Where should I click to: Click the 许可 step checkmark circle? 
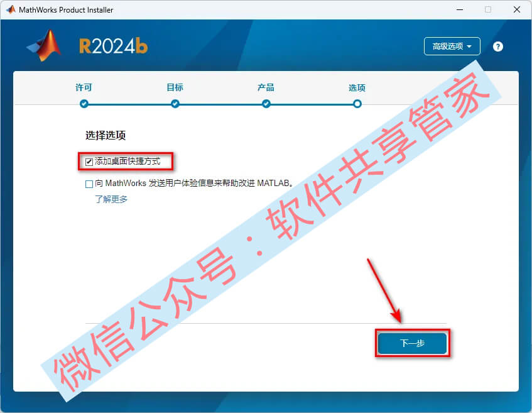(x=84, y=104)
